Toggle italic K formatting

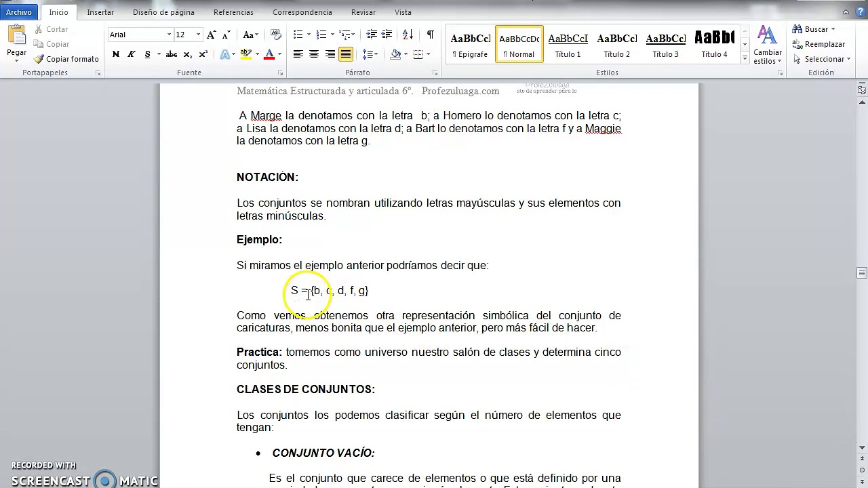click(x=131, y=54)
